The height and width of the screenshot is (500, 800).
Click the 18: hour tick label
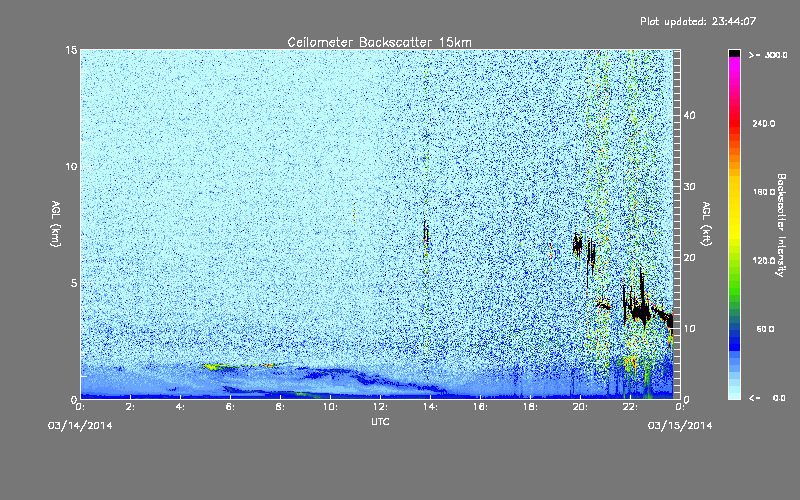531,407
